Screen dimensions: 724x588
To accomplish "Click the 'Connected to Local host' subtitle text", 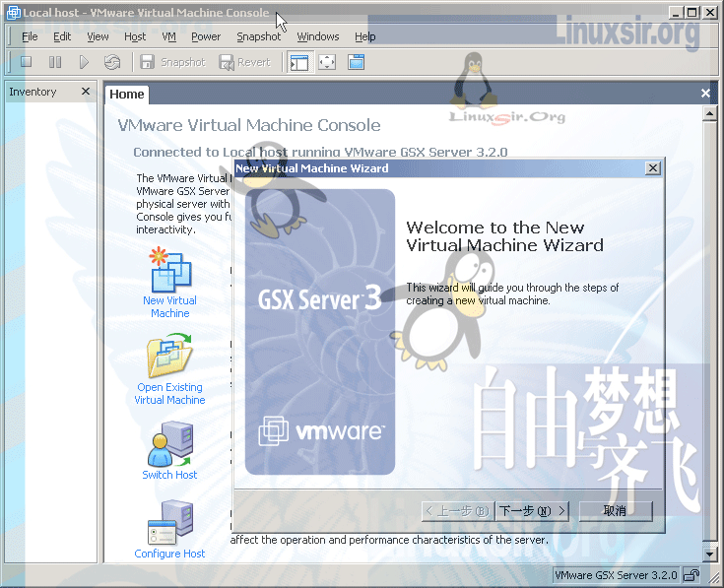I will point(320,152).
